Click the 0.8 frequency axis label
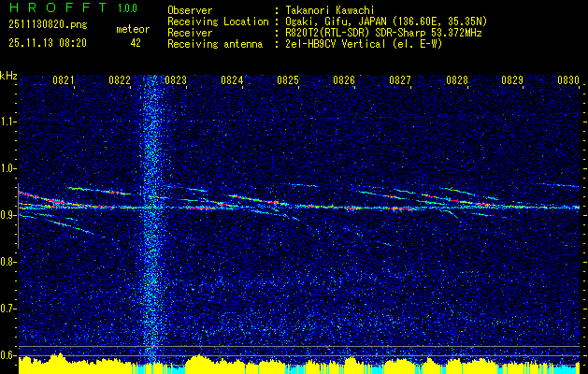 pyautogui.click(x=8, y=262)
